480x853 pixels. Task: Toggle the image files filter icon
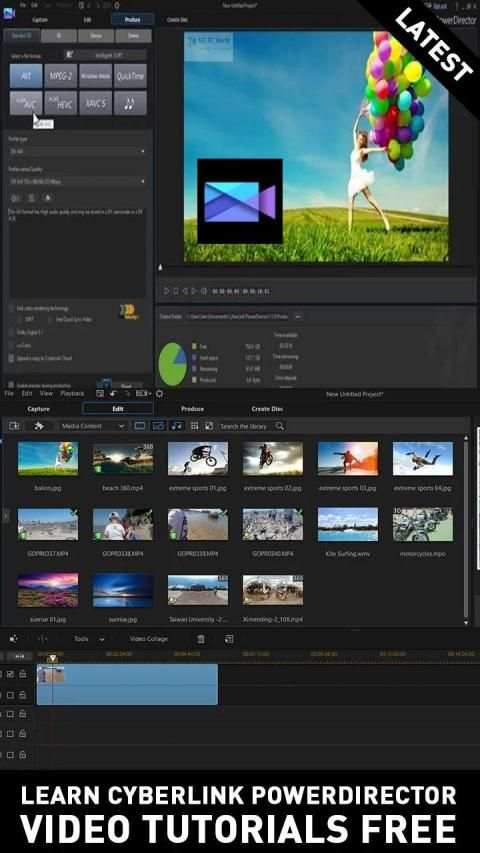point(158,426)
